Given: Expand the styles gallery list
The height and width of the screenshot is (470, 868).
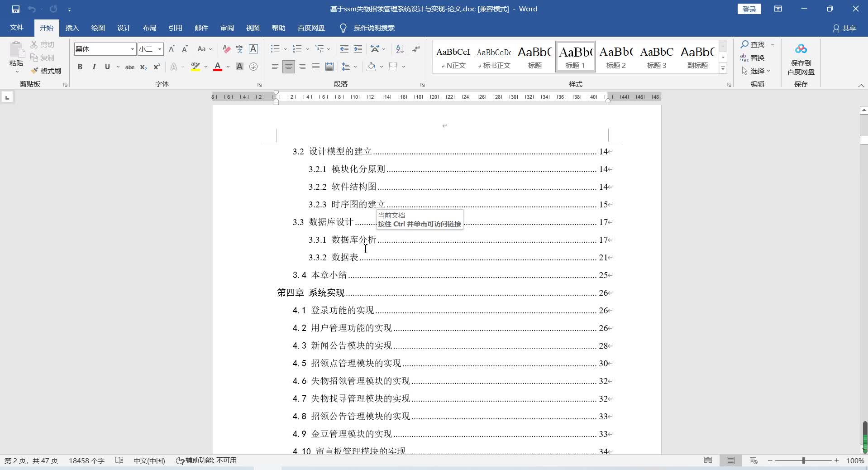Looking at the screenshot, I should tap(723, 68).
